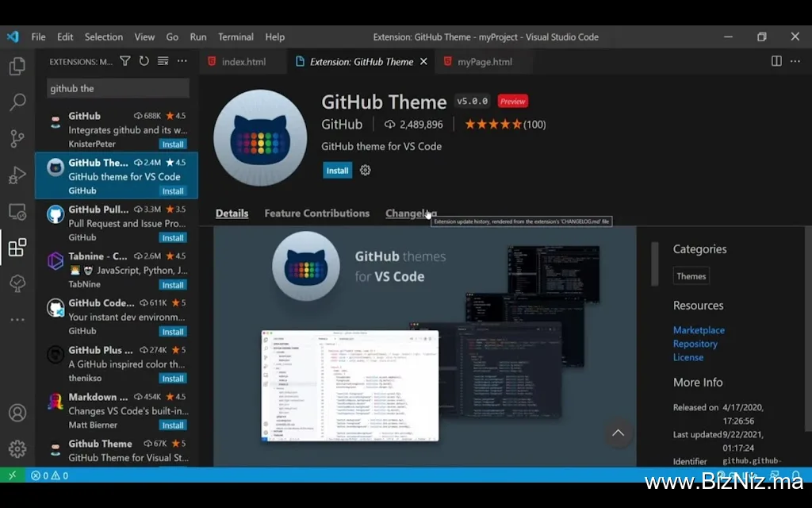Open the Repository resource link
The width and height of the screenshot is (812, 508).
pos(695,344)
